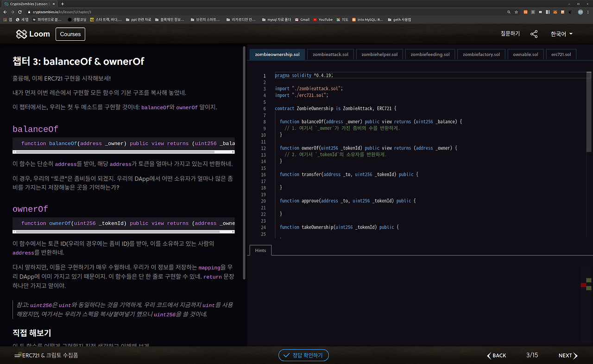Click the 직접 해보기 heading
Viewport: 593px width, 364px height.
click(32, 333)
